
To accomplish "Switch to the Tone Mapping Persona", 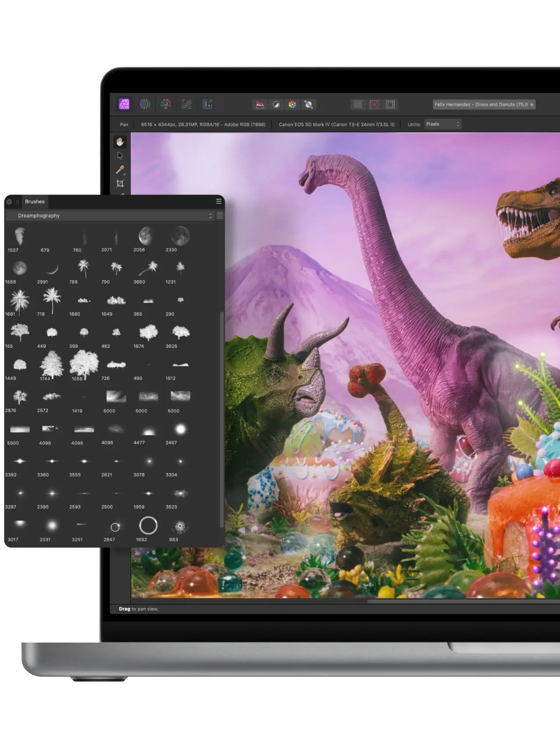I will click(187, 104).
